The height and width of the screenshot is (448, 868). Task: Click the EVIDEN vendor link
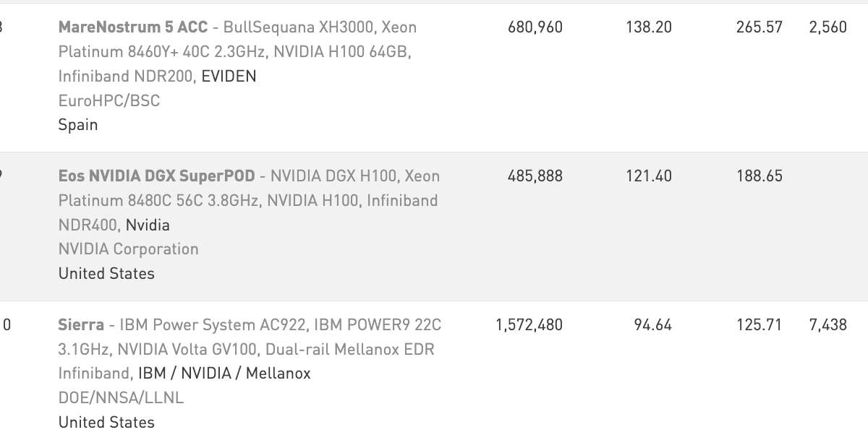pos(229,77)
